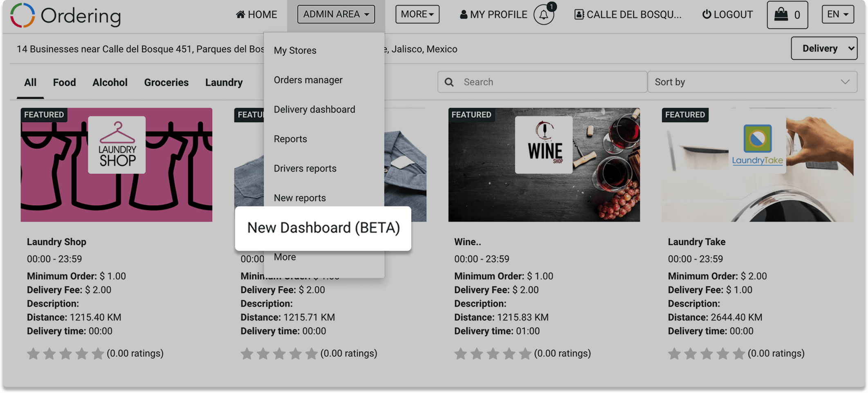Select the Groceries category tab
The height and width of the screenshot is (393, 868).
point(166,83)
